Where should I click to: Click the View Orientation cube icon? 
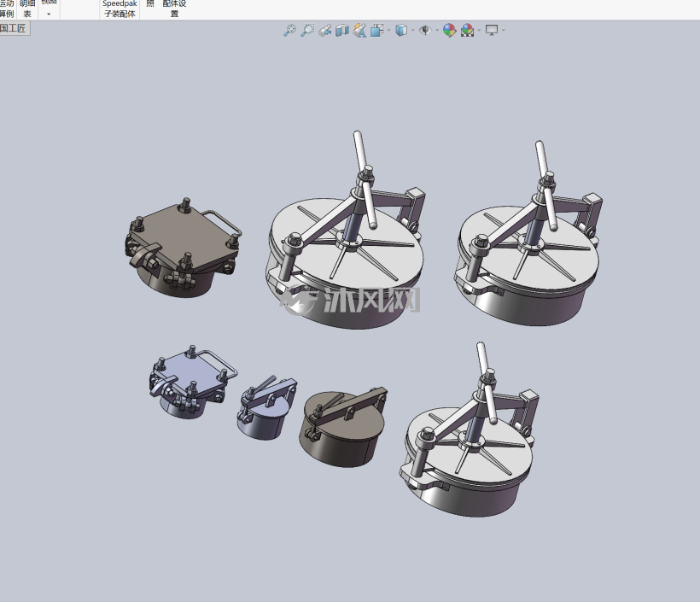[376, 30]
